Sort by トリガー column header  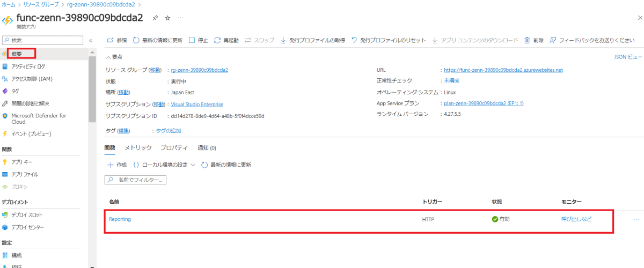click(x=433, y=202)
